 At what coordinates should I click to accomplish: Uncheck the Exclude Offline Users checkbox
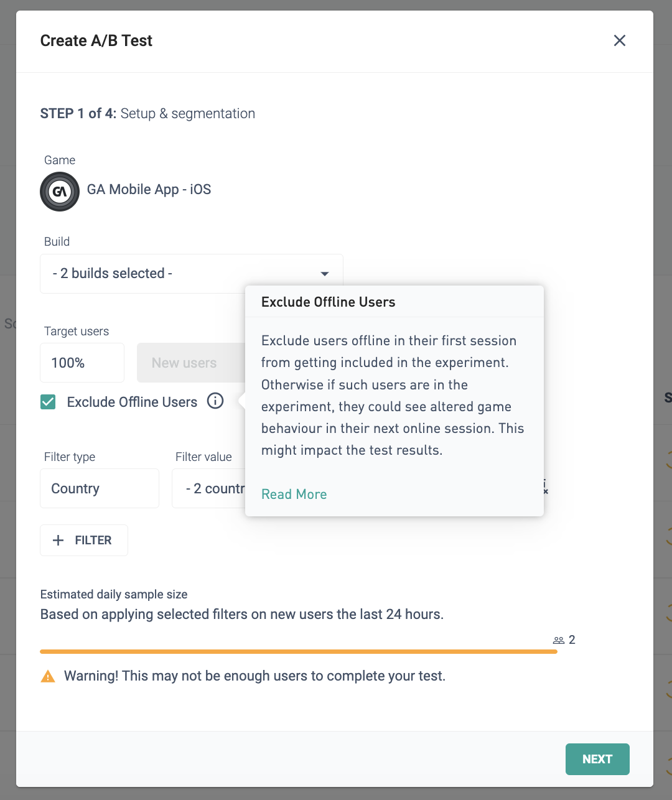pos(48,402)
